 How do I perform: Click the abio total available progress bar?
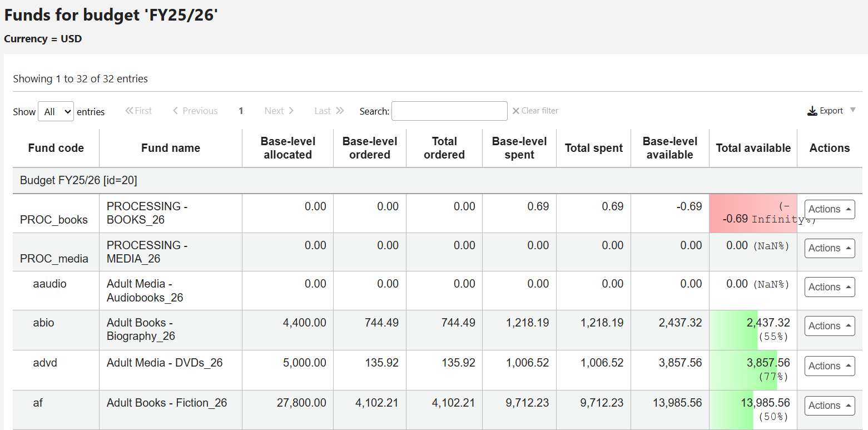[x=734, y=330]
